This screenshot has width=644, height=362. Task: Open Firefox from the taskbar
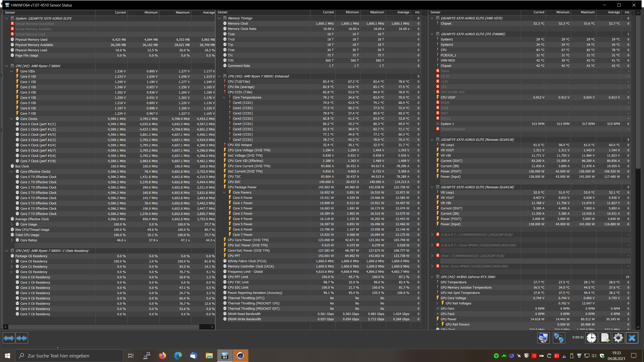[163, 356]
